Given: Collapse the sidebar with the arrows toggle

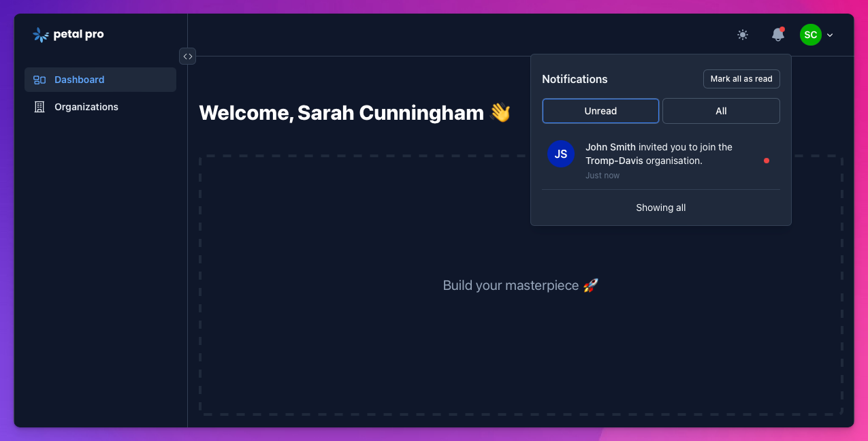Looking at the screenshot, I should [187, 56].
